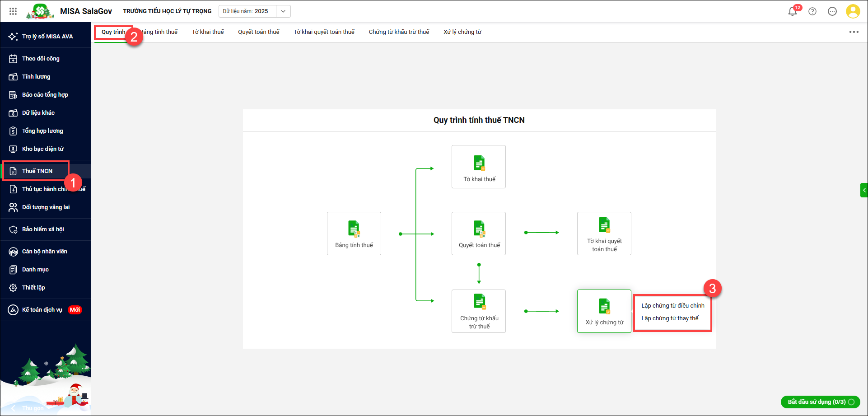Choose Lập chứng từ thay thế option

point(670,318)
